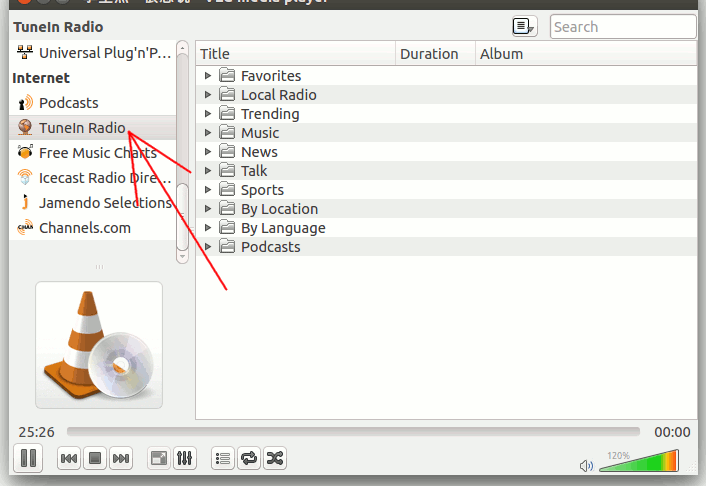Select the Local Radio row
The height and width of the screenshot is (486, 706).
pyautogui.click(x=446, y=95)
